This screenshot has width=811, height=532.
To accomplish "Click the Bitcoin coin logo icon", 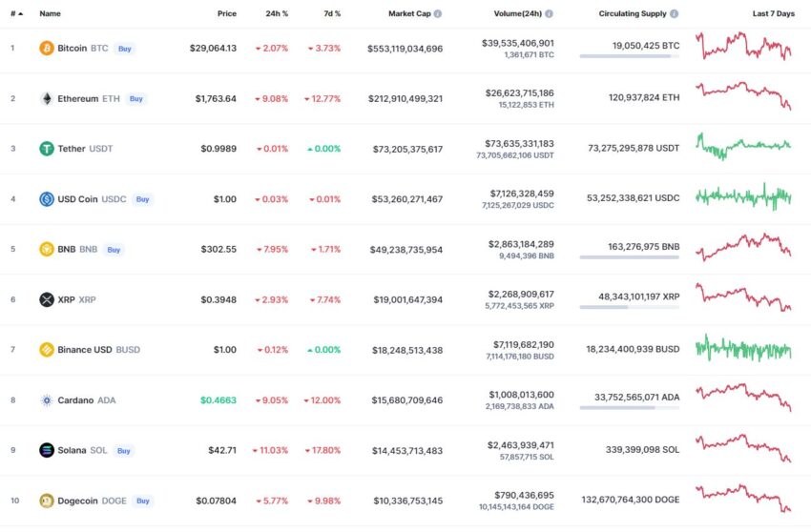I will point(47,48).
